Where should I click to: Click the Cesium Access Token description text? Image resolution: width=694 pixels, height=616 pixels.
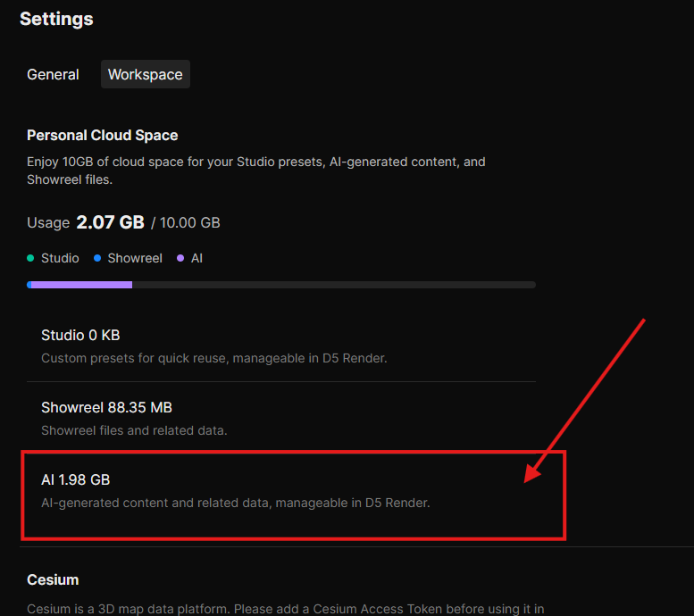click(286, 609)
